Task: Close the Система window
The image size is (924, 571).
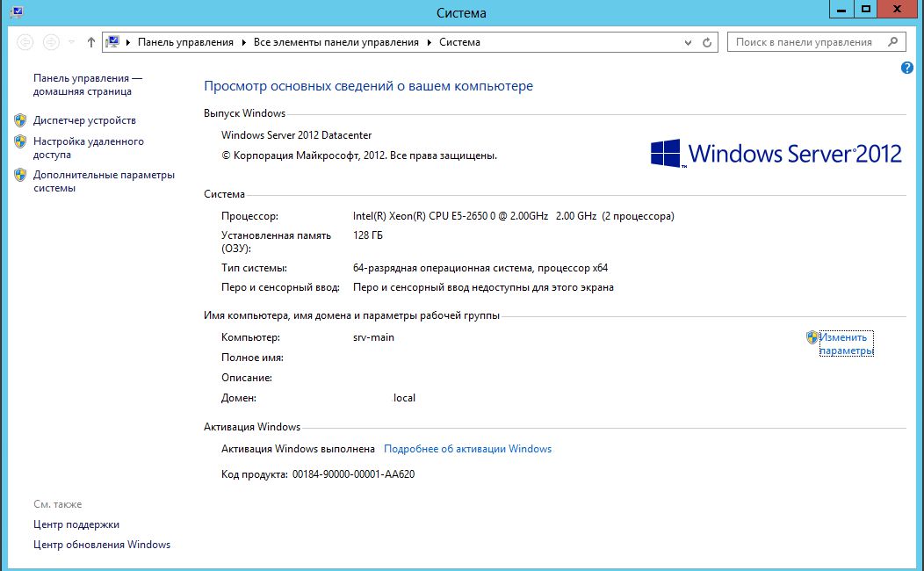Action: (898, 9)
